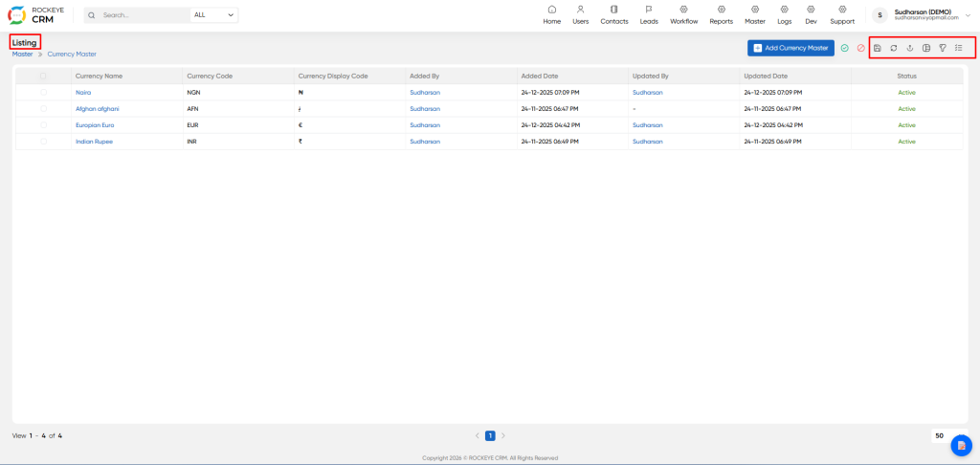Open the Workflow navigation item
The width and height of the screenshot is (980, 465).
(683, 15)
